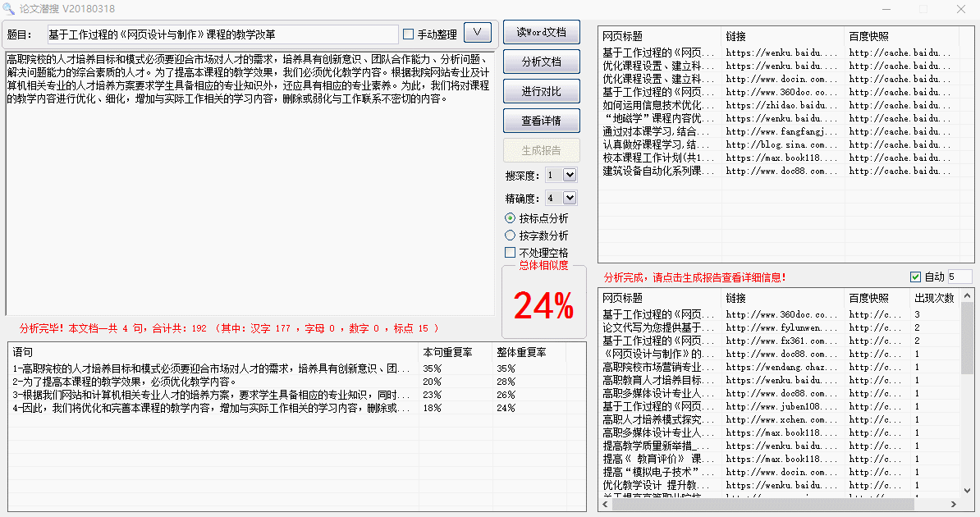Select the 按标点分析 radio button
Image resolution: width=980 pixels, height=517 pixels.
pyautogui.click(x=510, y=218)
